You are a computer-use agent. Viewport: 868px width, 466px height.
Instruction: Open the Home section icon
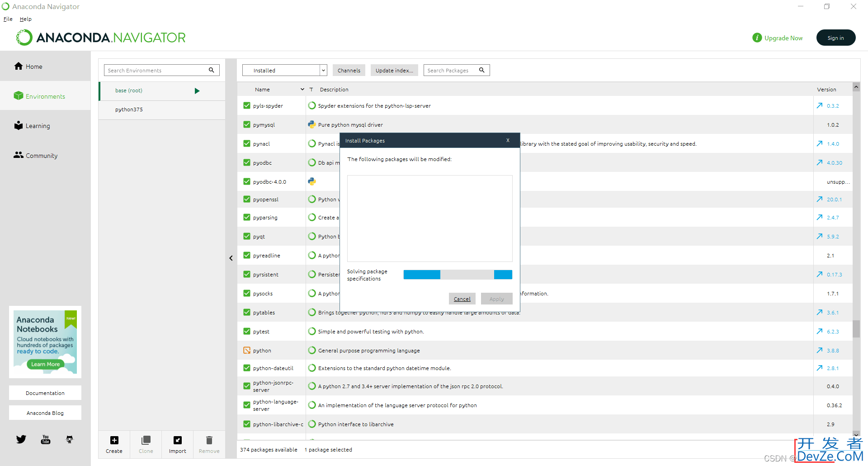[x=19, y=66]
